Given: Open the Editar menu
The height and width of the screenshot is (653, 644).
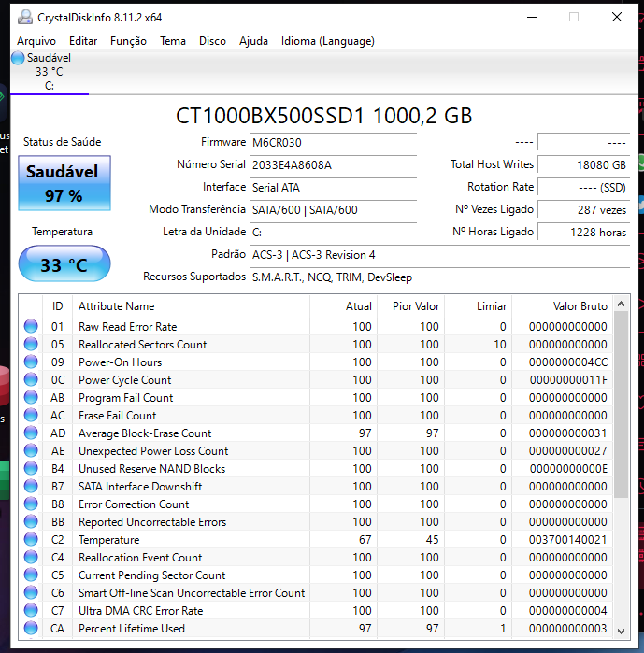Looking at the screenshot, I should pyautogui.click(x=83, y=41).
